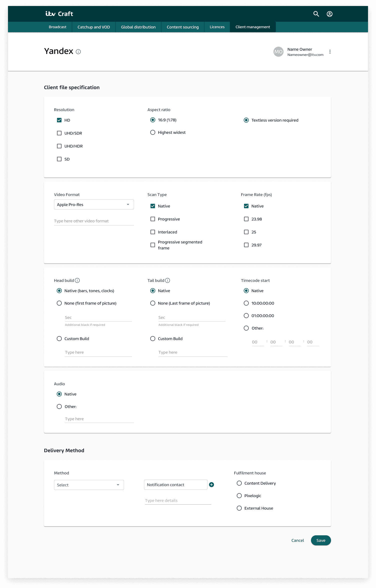
Task: Toggle Textless version required
Action: pyautogui.click(x=246, y=120)
